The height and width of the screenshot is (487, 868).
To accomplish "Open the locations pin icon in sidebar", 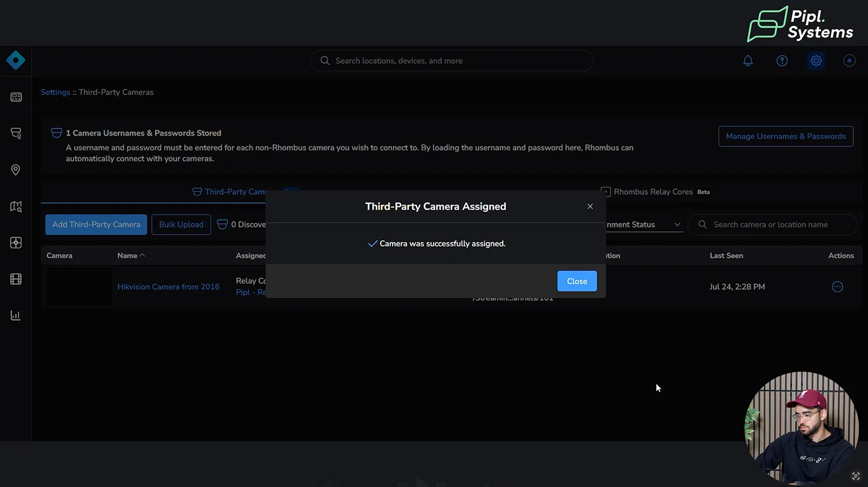I will pyautogui.click(x=16, y=170).
